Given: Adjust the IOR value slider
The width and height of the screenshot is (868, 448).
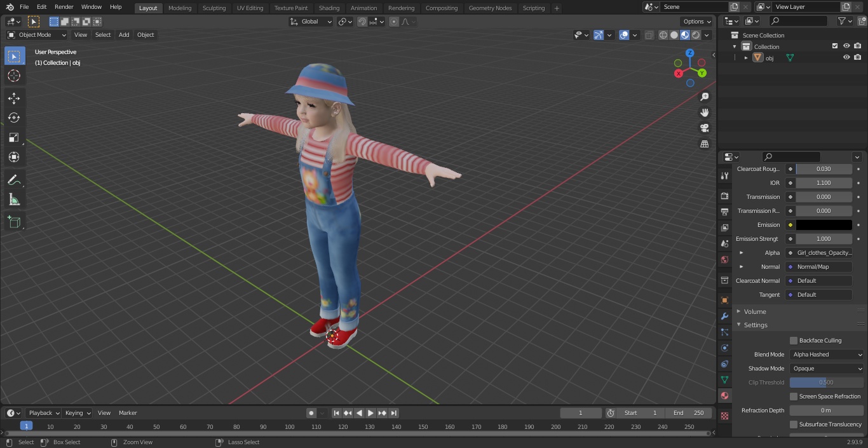Looking at the screenshot, I should (x=824, y=183).
